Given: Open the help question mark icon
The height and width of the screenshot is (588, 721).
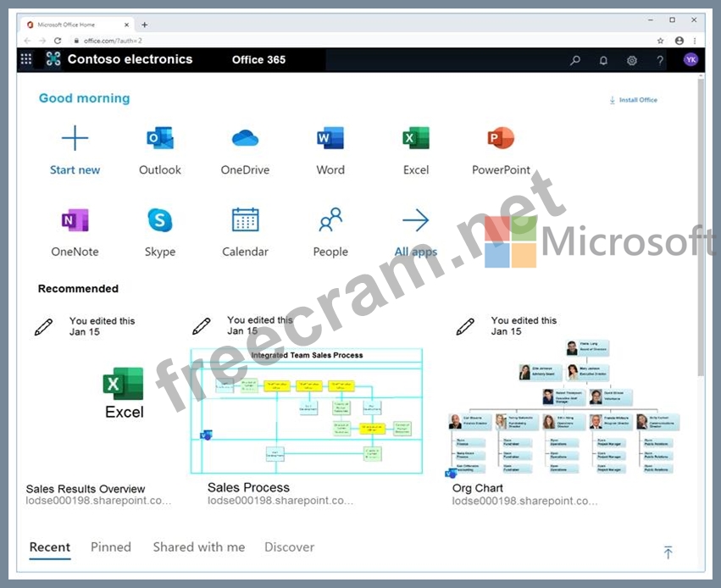Looking at the screenshot, I should point(660,60).
